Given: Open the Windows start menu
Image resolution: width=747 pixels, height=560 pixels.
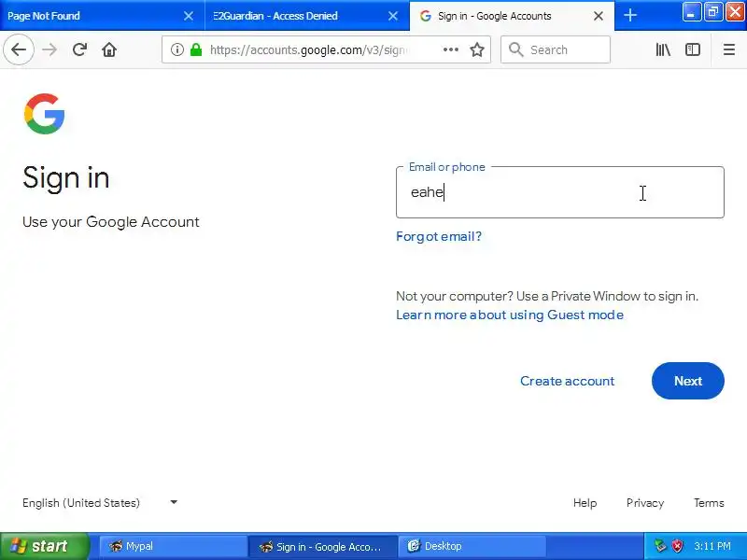Looking at the screenshot, I should click(x=44, y=546).
